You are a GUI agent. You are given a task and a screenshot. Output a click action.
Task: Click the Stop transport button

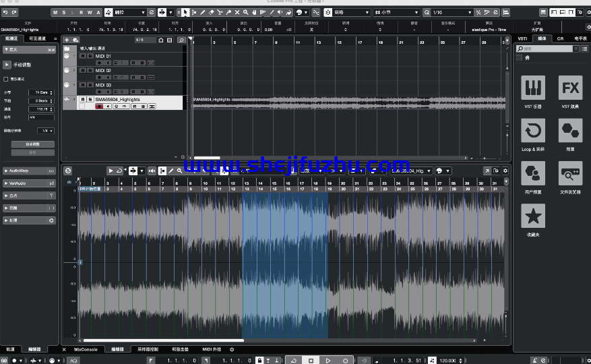[x=311, y=361]
